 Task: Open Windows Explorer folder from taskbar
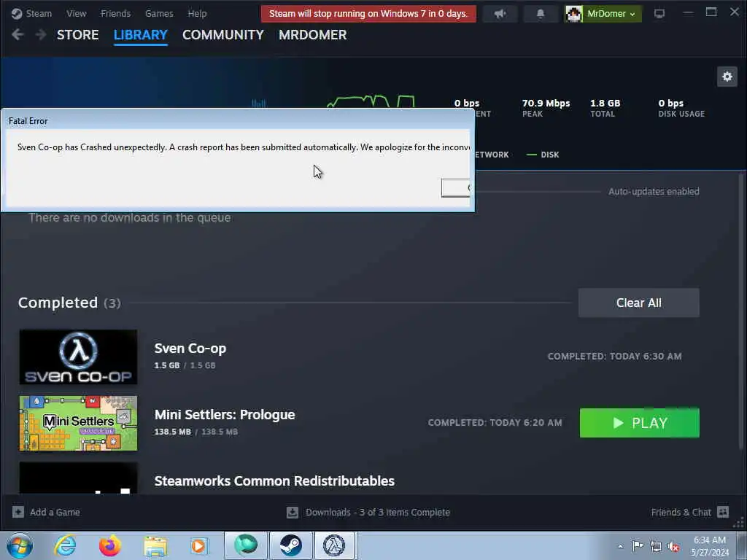(x=155, y=545)
